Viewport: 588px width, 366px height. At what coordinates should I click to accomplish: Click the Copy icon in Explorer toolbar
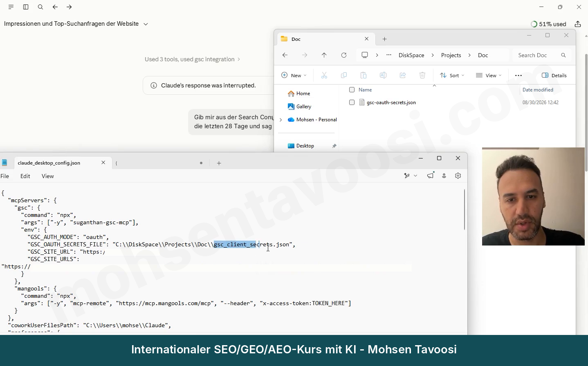344,75
